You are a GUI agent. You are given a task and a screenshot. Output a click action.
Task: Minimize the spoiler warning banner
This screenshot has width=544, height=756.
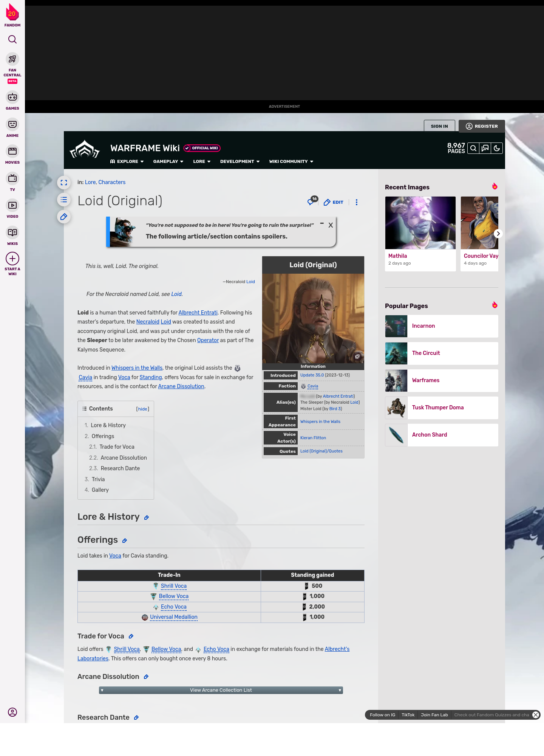point(322,223)
